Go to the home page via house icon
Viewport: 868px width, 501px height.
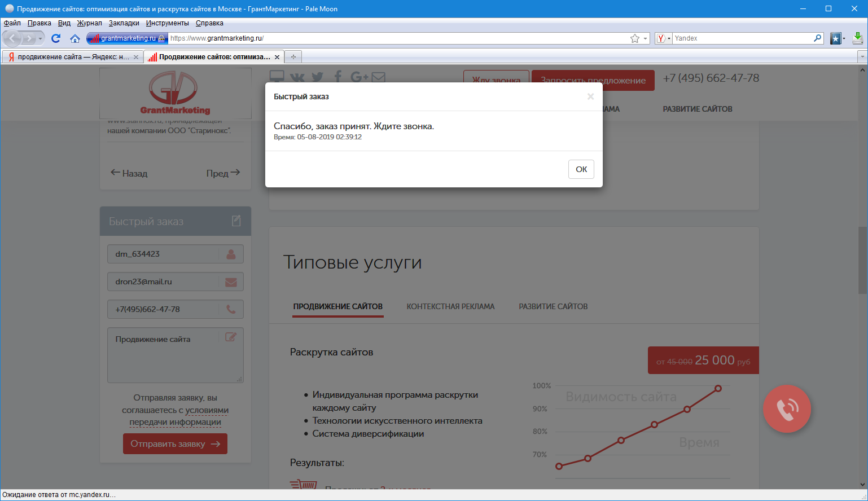[75, 38]
